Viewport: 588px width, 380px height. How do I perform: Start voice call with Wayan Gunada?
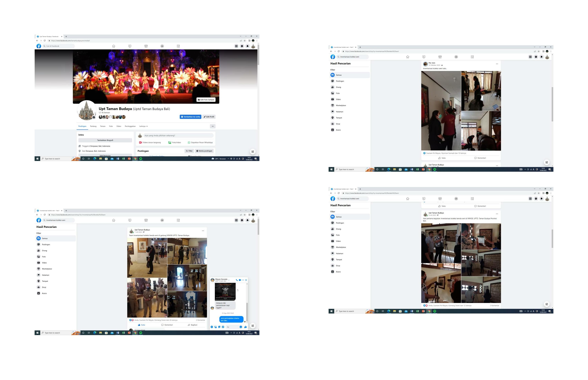[237, 280]
